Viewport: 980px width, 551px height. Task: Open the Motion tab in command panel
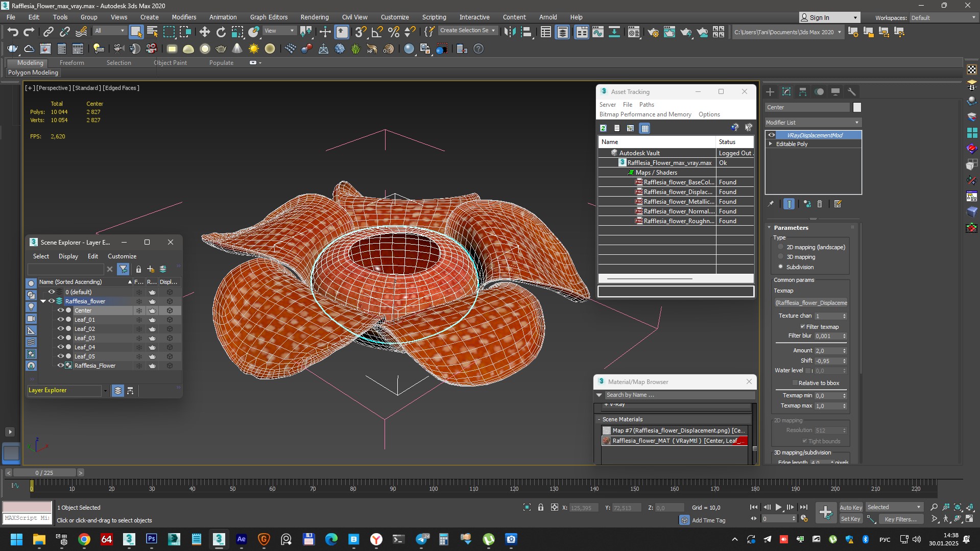[x=819, y=92]
